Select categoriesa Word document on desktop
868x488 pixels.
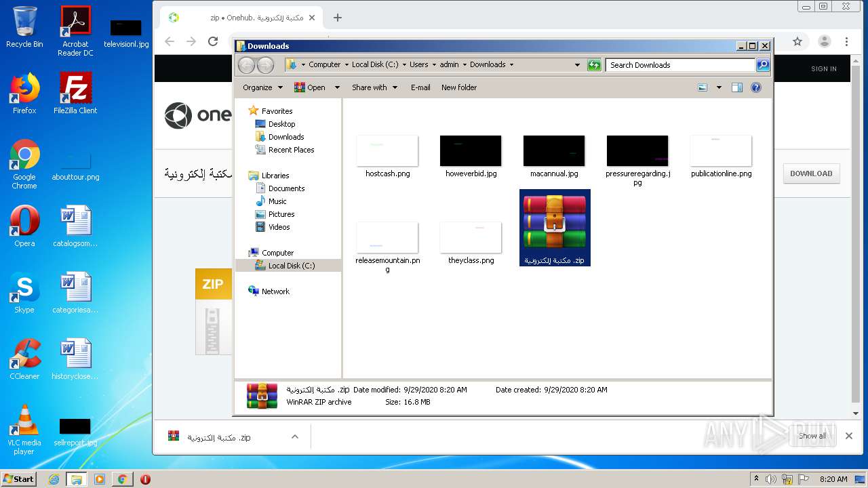pos(75,293)
